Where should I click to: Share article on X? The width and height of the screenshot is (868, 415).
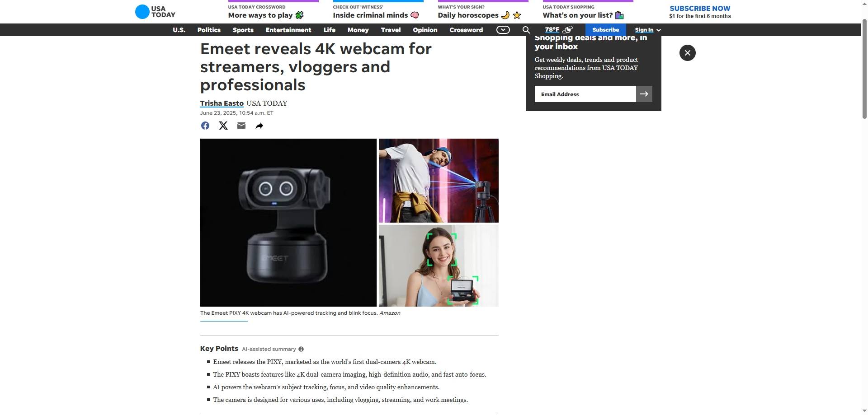[x=223, y=126]
